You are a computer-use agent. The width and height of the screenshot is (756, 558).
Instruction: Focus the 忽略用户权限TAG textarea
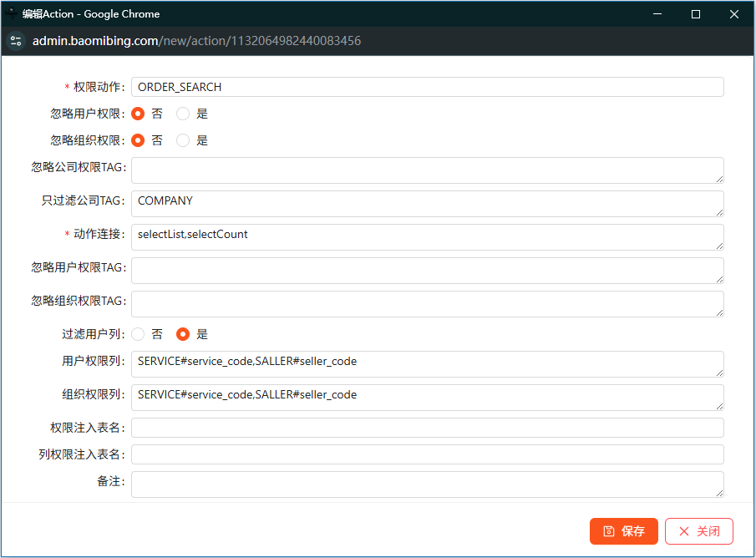pyautogui.click(x=427, y=271)
